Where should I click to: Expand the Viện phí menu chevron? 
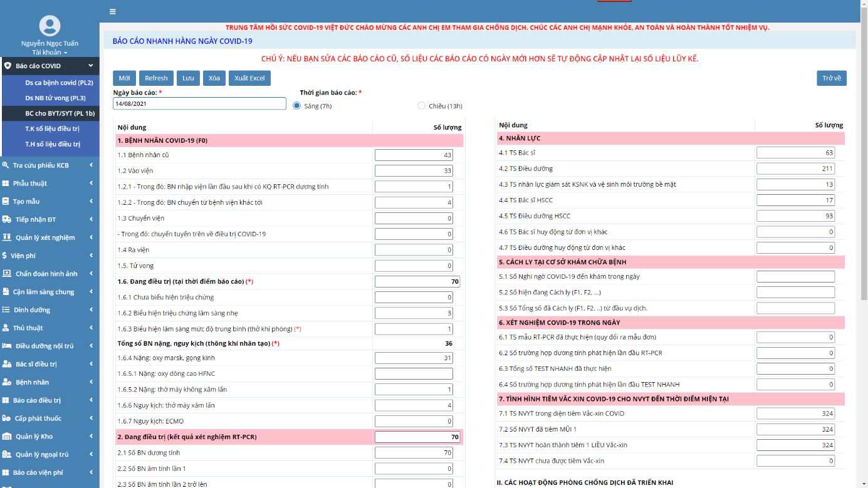click(91, 256)
